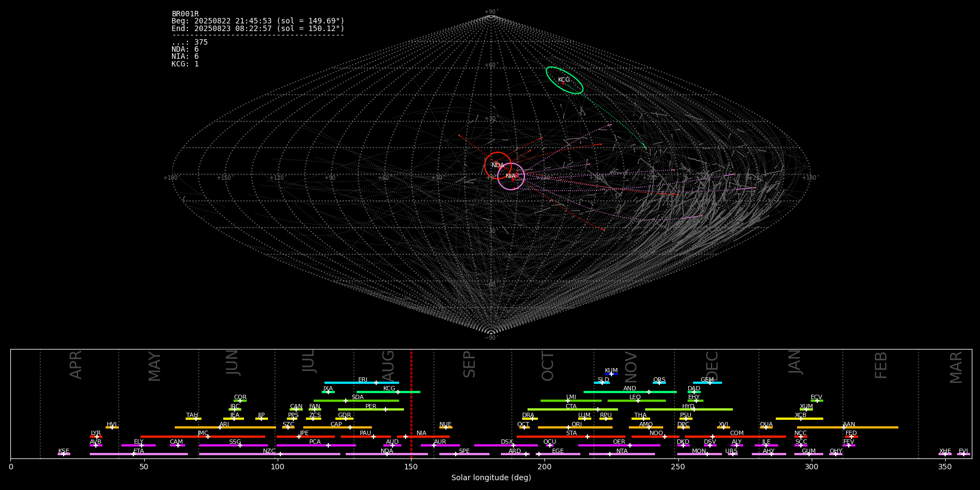
Task: Click the pink SPE shower bar
Action: coord(464,454)
